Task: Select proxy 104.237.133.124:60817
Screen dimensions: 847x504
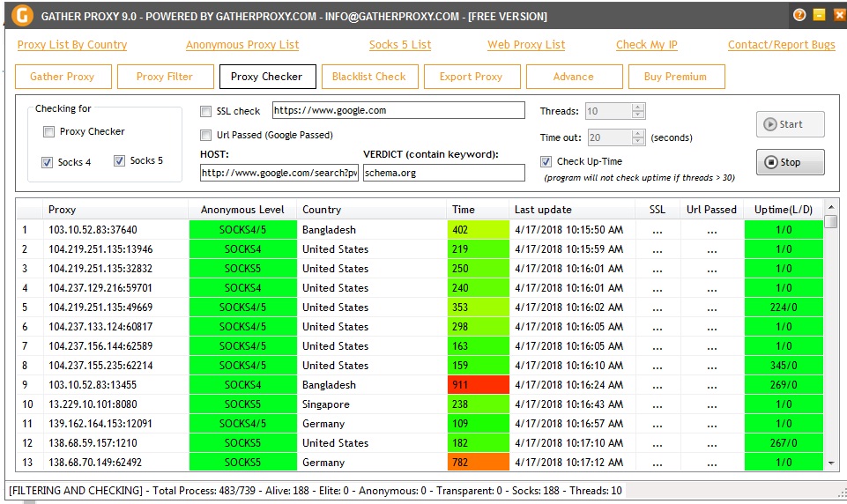Action: [100, 327]
